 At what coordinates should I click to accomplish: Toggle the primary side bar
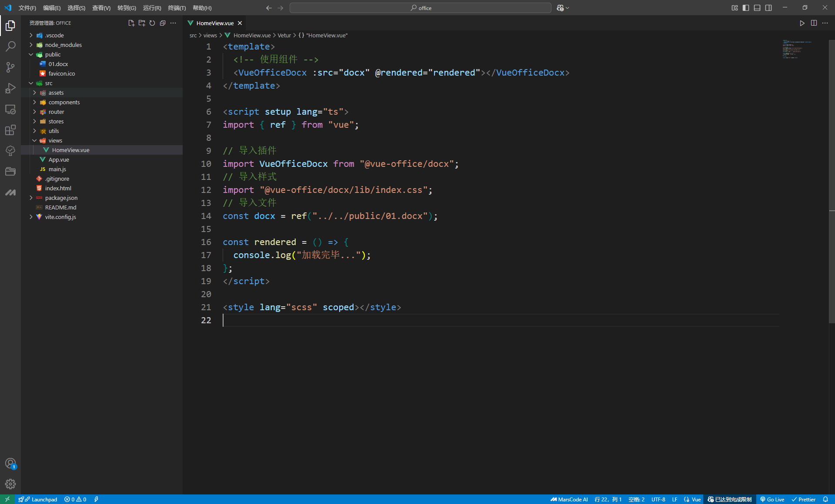coord(746,8)
